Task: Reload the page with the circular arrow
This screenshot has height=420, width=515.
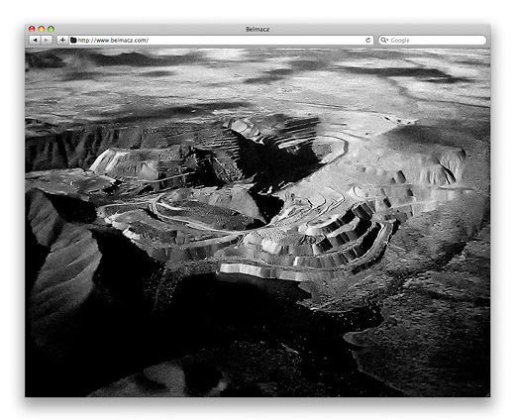Action: click(367, 40)
